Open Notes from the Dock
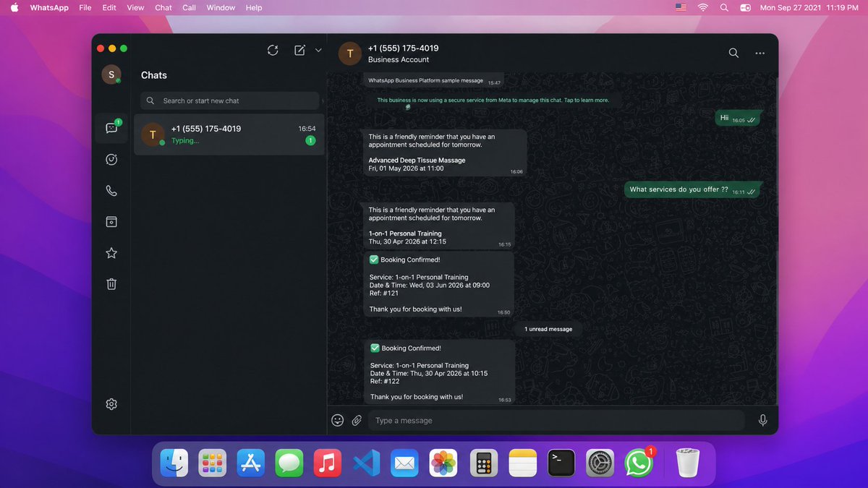 pyautogui.click(x=522, y=463)
